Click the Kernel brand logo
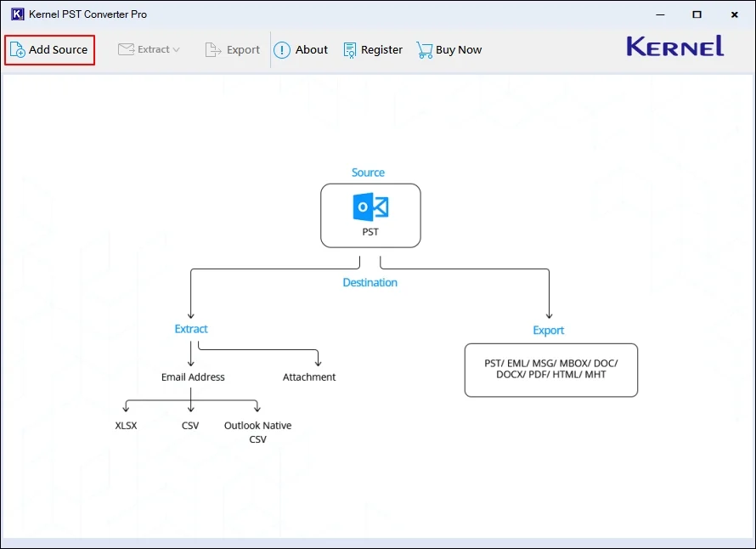The height and width of the screenshot is (549, 756). [x=675, y=47]
